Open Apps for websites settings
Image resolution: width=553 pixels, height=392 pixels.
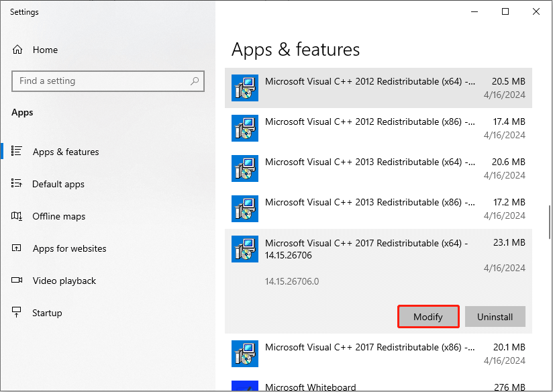pos(108,248)
